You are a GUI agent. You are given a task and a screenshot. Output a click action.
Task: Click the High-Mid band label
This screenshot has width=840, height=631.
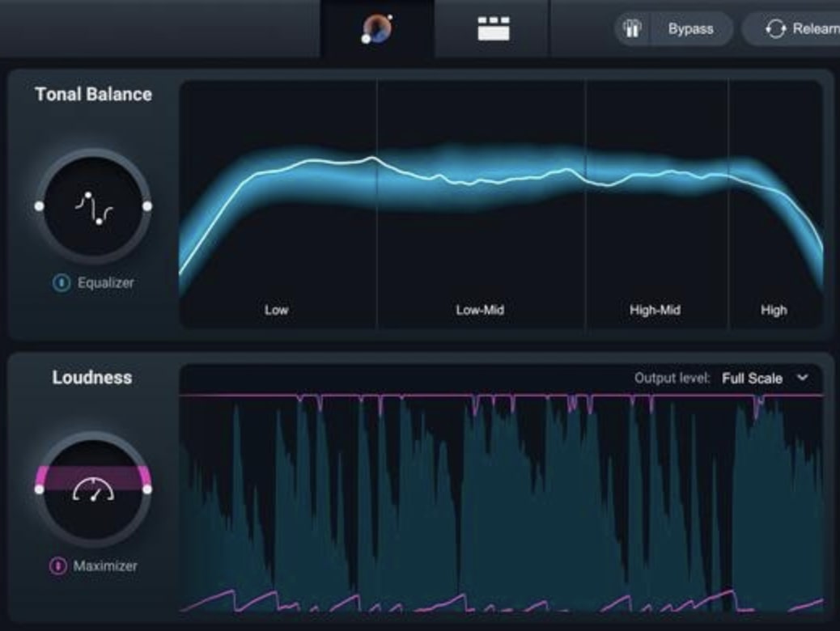[655, 310]
